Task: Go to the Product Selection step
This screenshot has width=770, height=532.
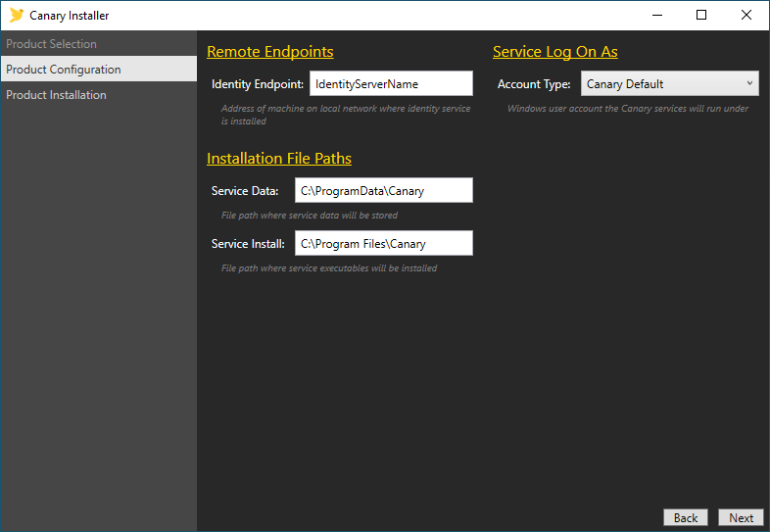Action: 52,44
